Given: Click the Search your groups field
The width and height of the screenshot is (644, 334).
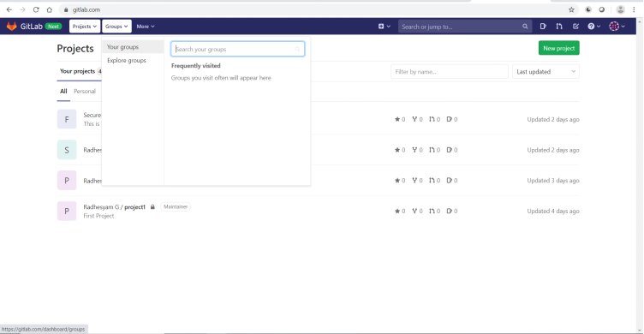Looking at the screenshot, I should (x=238, y=49).
